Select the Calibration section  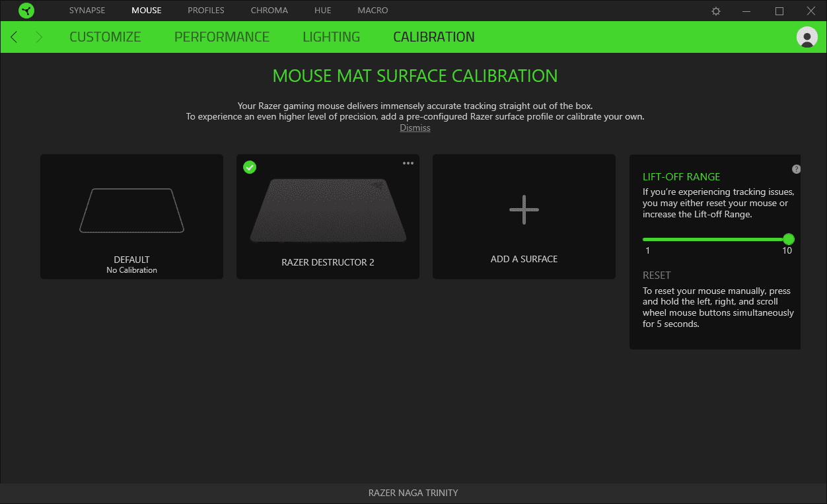pyautogui.click(x=434, y=37)
